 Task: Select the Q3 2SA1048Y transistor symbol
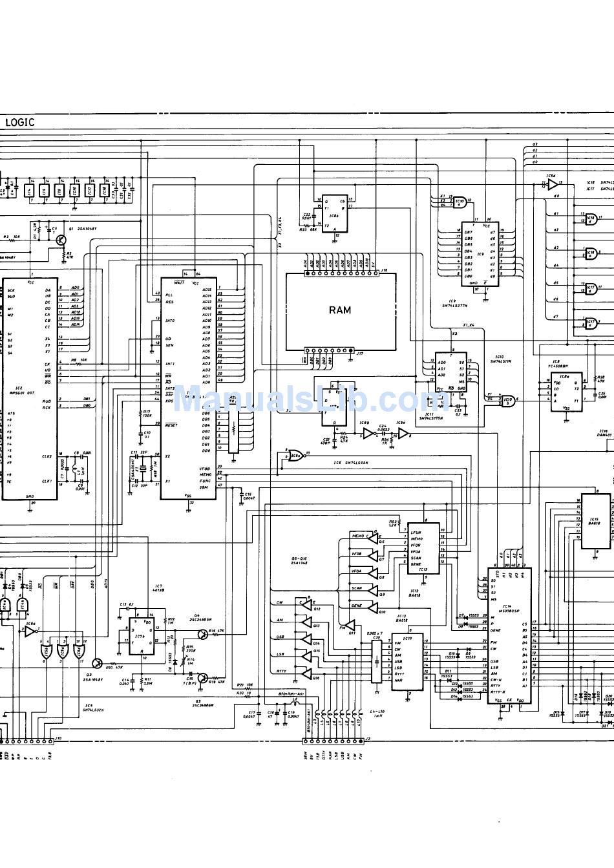[x=97, y=663]
